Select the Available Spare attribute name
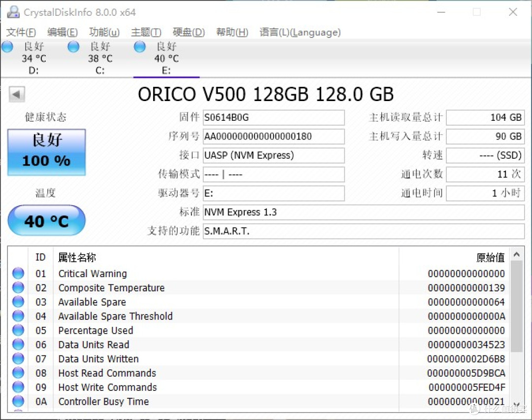The image size is (532, 420). tap(92, 302)
